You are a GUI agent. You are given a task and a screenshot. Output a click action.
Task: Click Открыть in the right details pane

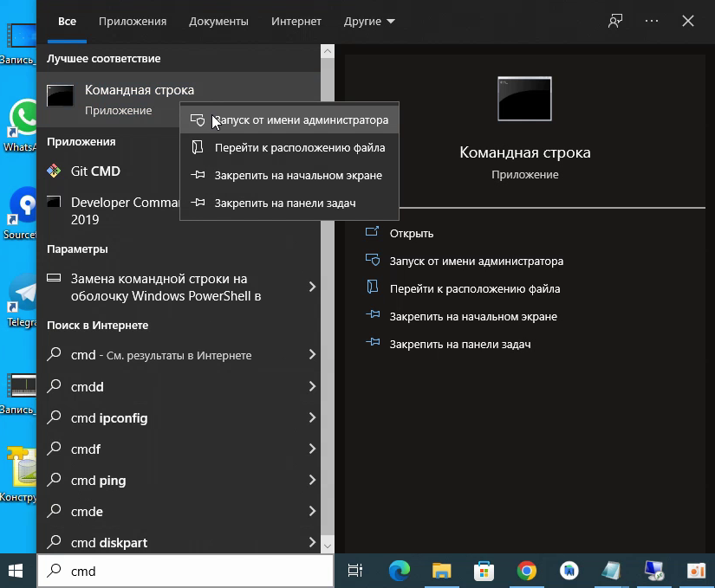point(412,234)
